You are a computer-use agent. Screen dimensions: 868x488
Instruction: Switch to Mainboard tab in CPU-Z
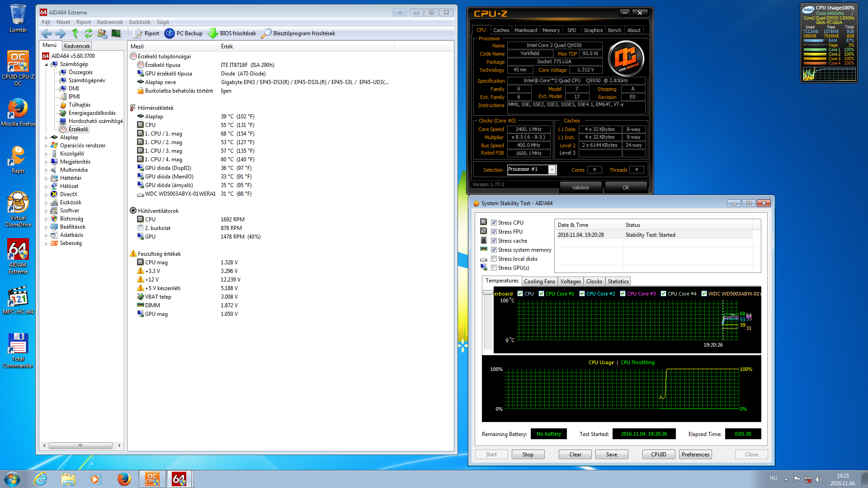(x=526, y=30)
